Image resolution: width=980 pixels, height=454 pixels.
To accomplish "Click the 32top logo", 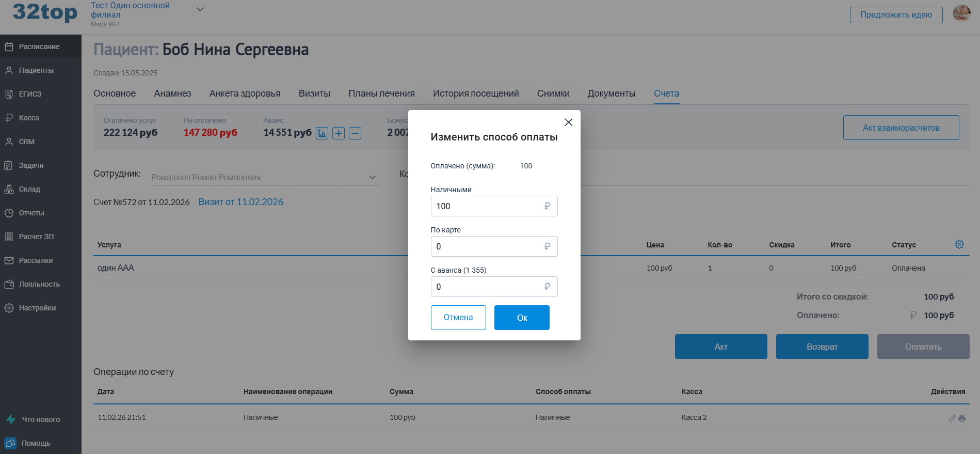I will pyautogui.click(x=45, y=12).
